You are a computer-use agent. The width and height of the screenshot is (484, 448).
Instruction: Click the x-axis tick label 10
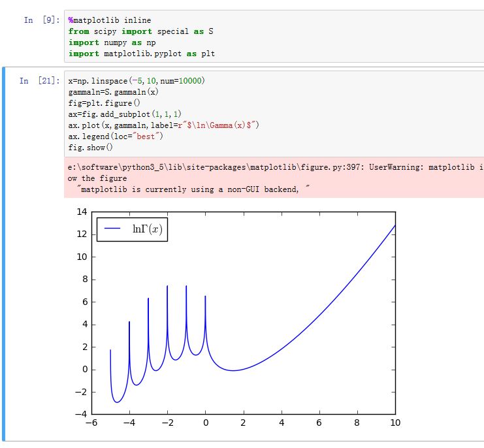coord(395,423)
